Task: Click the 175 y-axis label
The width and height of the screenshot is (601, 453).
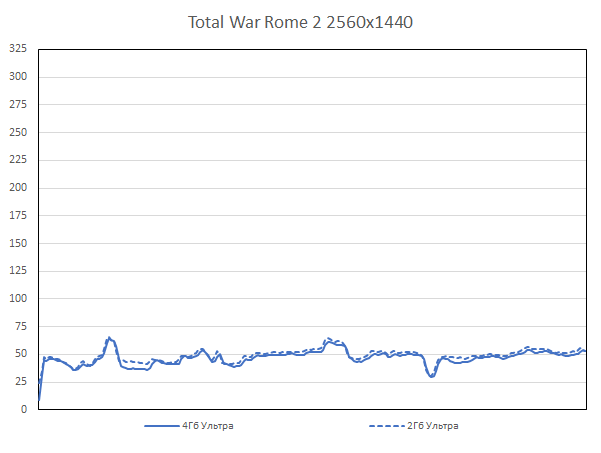Action: 17,215
